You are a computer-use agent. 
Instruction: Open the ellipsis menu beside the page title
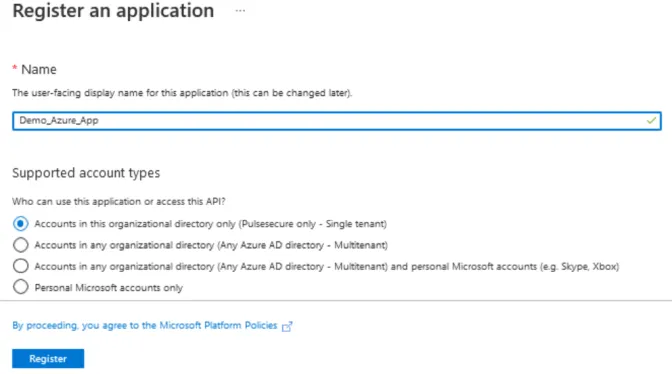coord(240,11)
